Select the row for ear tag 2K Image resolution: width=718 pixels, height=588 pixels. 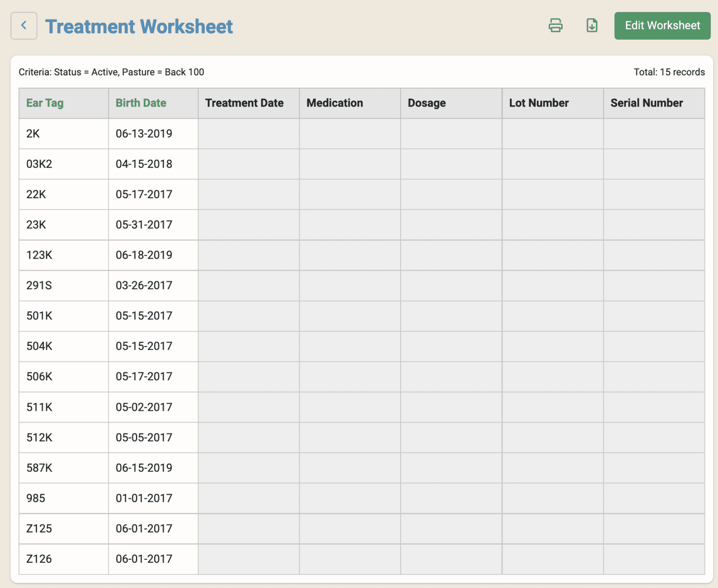63,134
